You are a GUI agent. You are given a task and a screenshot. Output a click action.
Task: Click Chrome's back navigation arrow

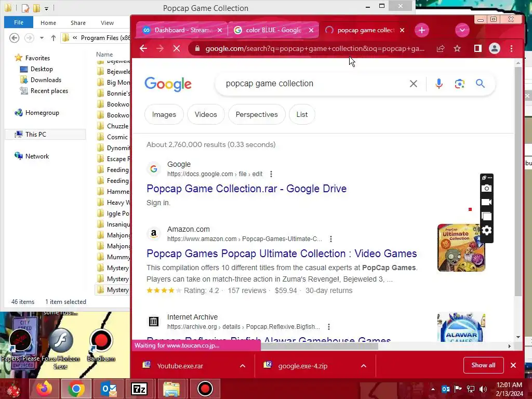[143, 48]
